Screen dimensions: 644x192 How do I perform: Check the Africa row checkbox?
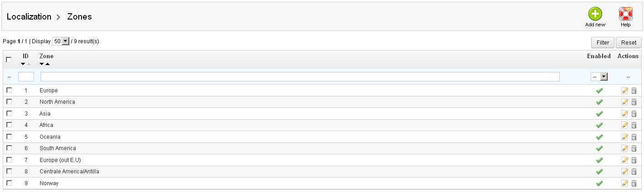click(x=9, y=125)
